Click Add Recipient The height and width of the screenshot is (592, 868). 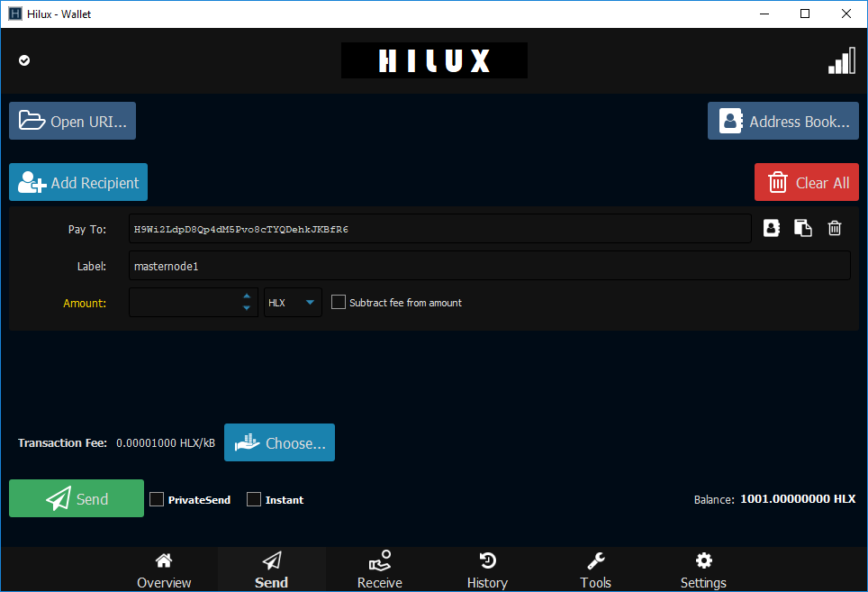pyautogui.click(x=78, y=182)
